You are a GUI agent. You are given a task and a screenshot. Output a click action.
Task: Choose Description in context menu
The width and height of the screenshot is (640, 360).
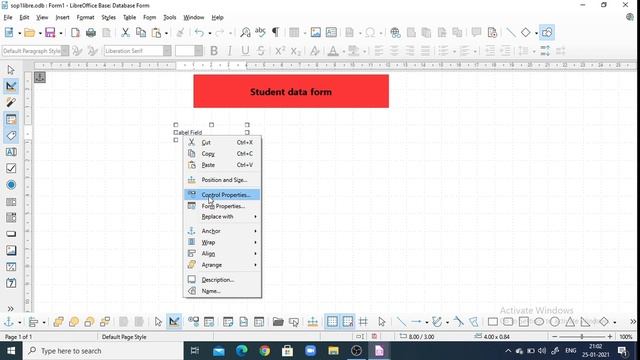(222, 280)
